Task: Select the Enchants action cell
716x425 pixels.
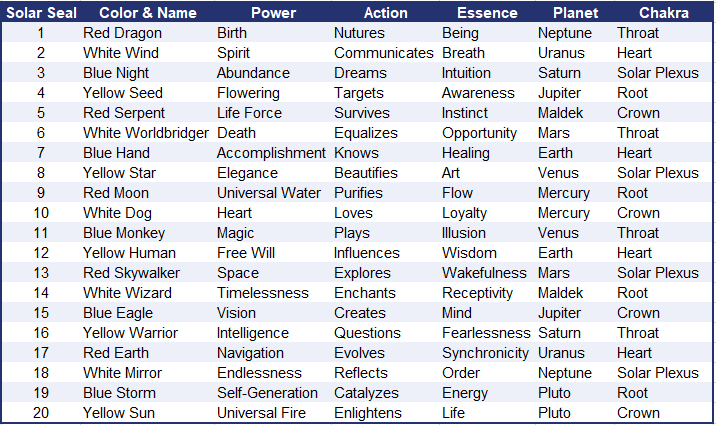Action: [x=365, y=293]
